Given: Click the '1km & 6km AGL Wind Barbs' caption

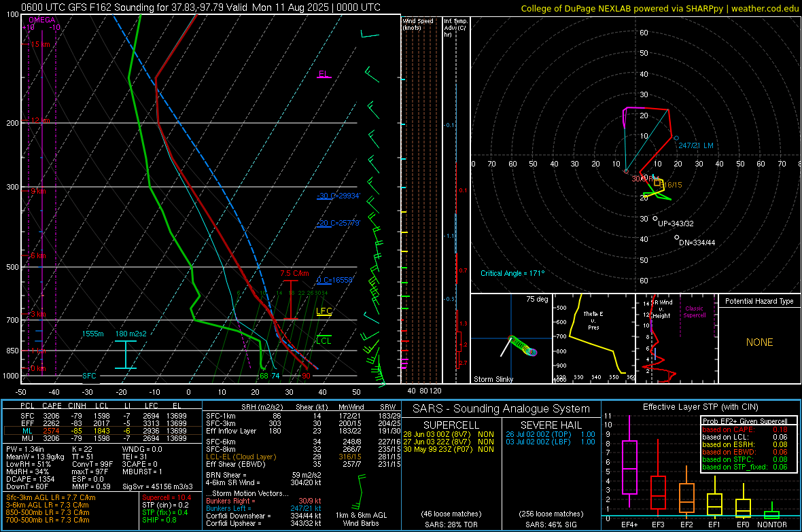Looking at the screenshot, I should 361,519.
